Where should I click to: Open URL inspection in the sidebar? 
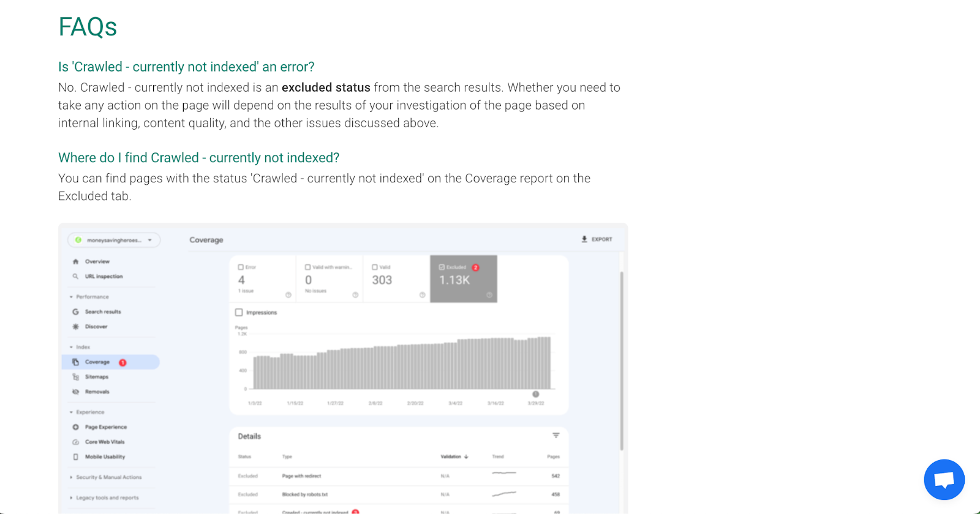click(104, 277)
